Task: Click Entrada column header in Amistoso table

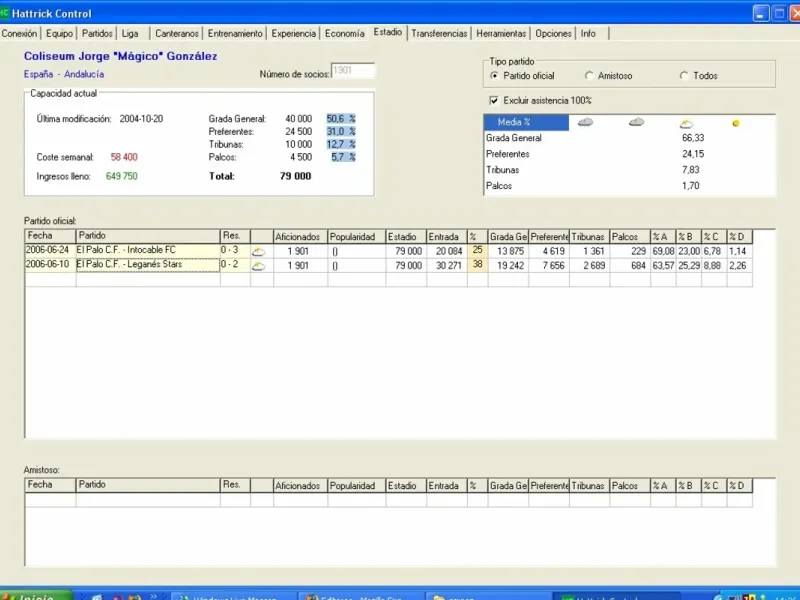Action: coord(447,486)
